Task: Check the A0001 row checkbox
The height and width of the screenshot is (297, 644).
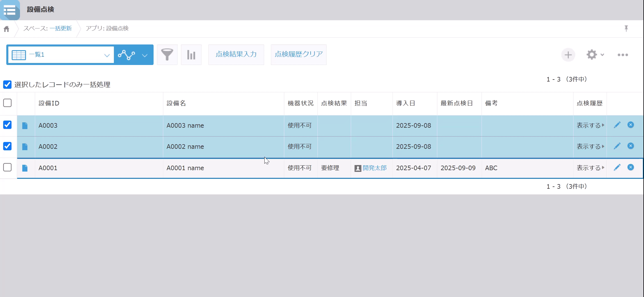Action: [x=7, y=167]
